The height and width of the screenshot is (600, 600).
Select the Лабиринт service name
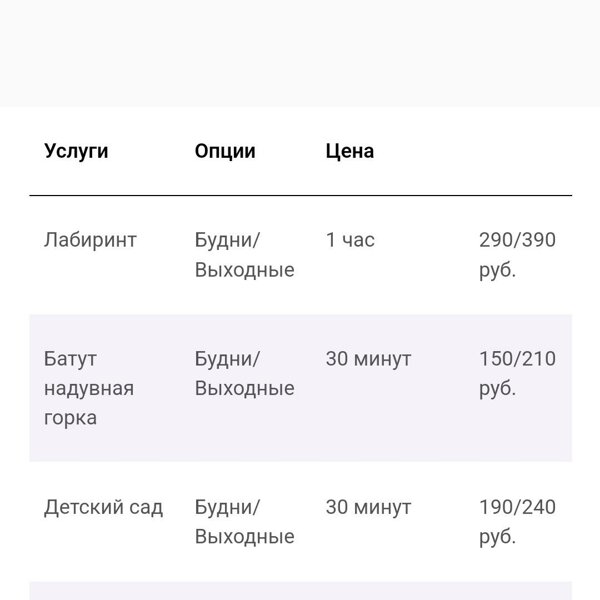(90, 240)
